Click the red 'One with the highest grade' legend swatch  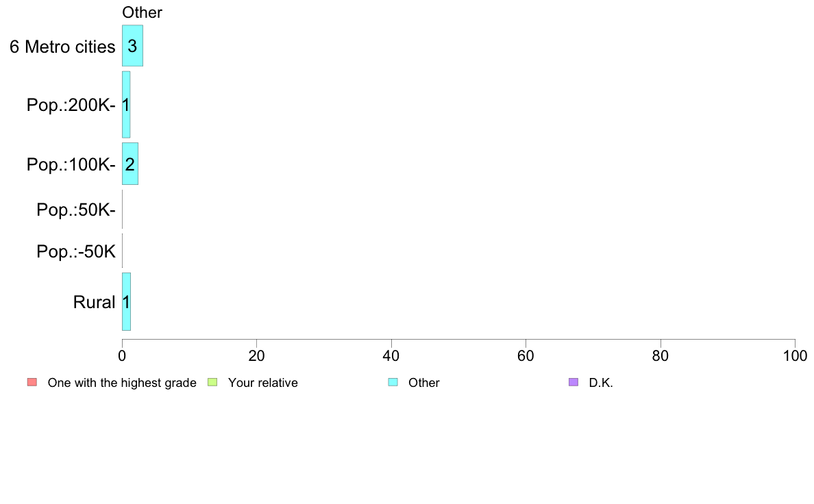(32, 382)
